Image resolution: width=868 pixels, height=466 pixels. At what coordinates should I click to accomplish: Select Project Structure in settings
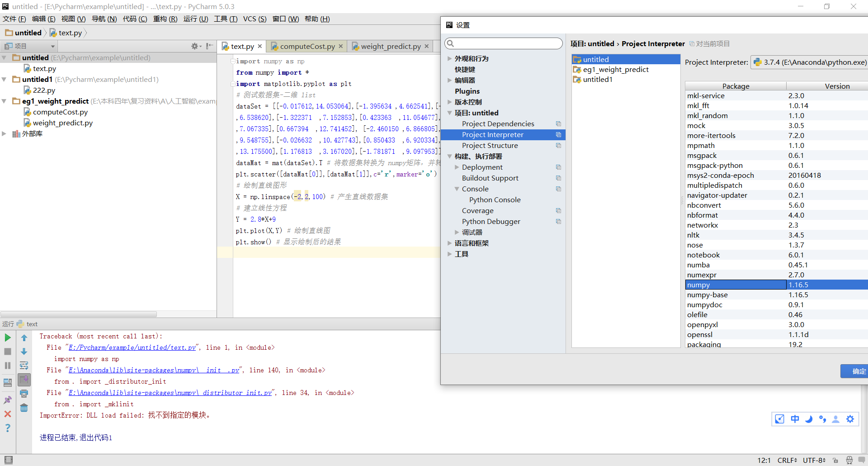490,146
